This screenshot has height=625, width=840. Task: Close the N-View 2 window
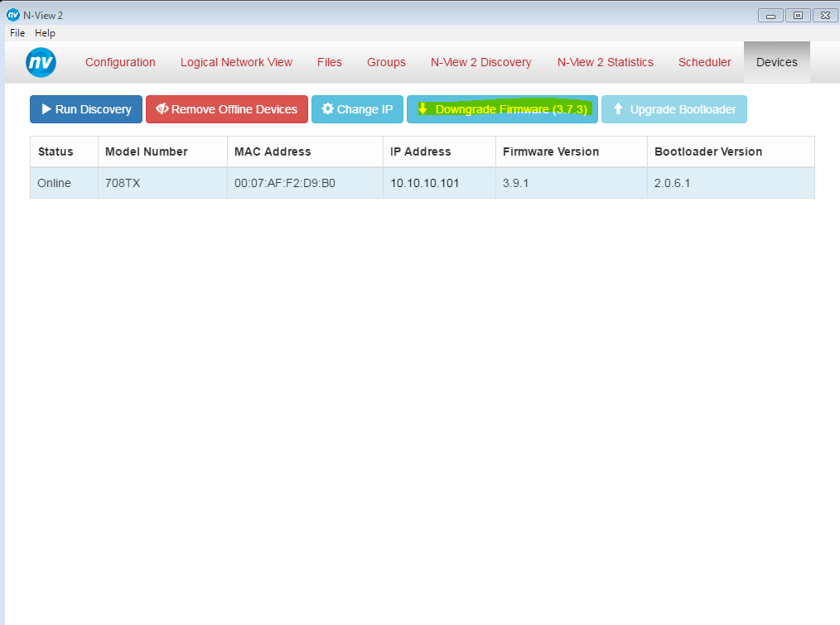[826, 16]
